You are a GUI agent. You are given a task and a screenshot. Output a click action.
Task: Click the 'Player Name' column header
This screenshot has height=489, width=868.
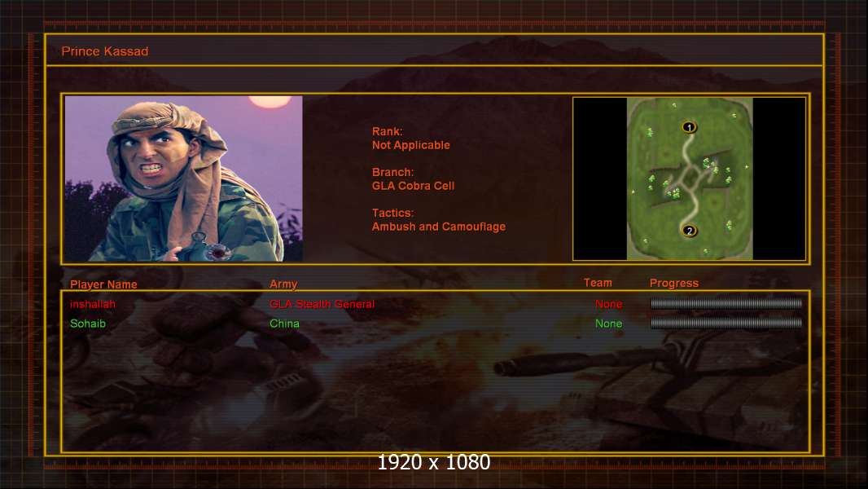pyautogui.click(x=103, y=284)
